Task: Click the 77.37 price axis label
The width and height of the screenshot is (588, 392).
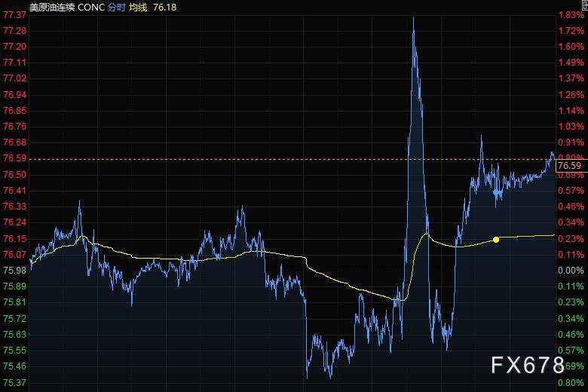Action: pos(14,15)
